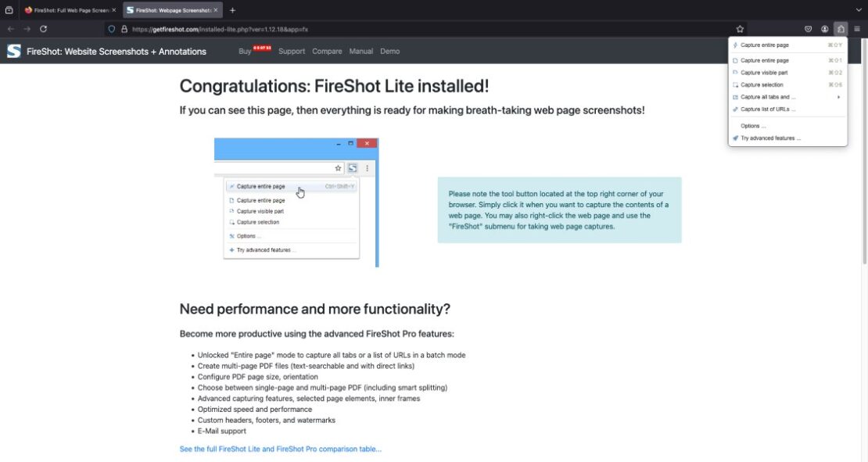Viewport: 868px width, 462px height.
Task: Expand the "Capture all tabs and" submenu
Action: pos(838,96)
